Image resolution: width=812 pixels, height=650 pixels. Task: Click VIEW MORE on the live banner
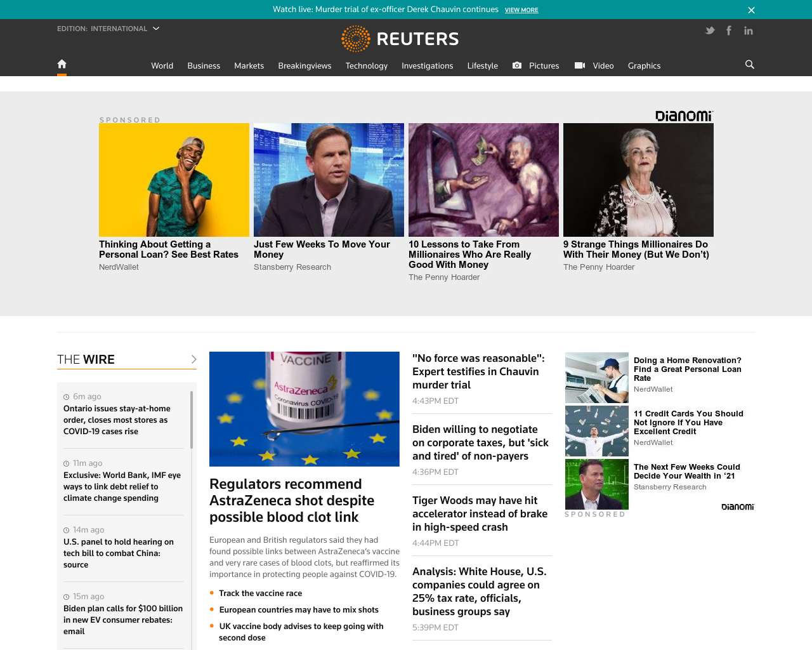521,10
